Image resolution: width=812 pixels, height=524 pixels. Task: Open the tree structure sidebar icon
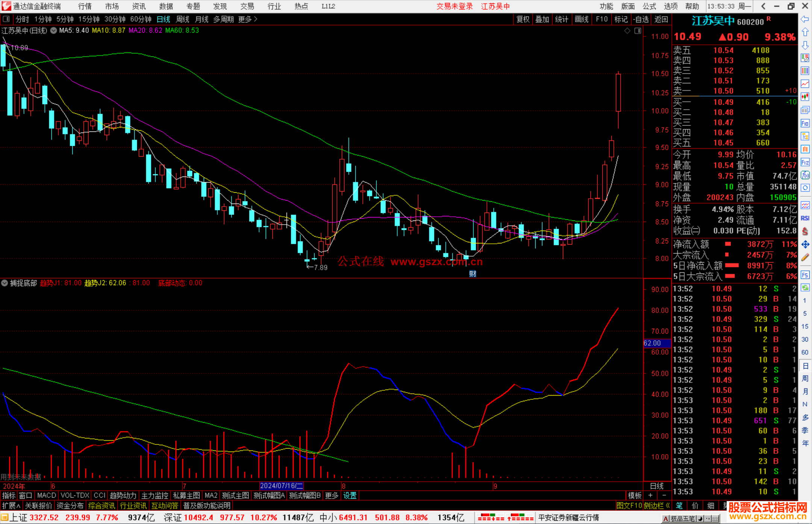[x=805, y=136]
